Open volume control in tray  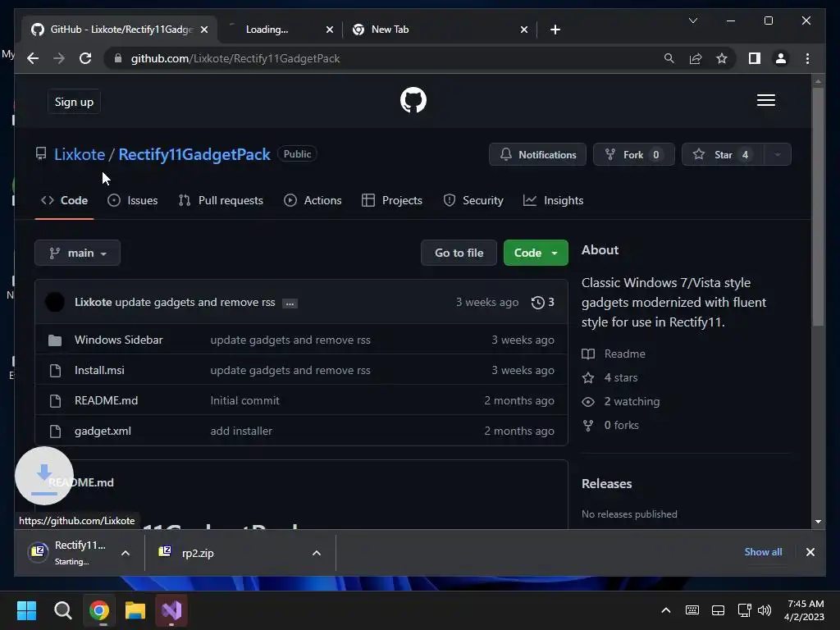coord(765,610)
